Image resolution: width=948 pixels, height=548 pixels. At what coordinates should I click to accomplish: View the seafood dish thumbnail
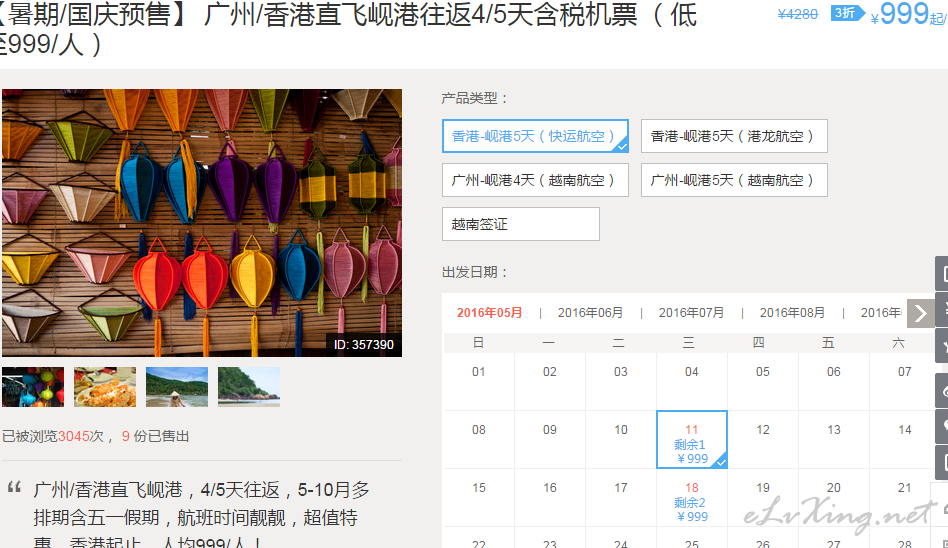(x=105, y=387)
